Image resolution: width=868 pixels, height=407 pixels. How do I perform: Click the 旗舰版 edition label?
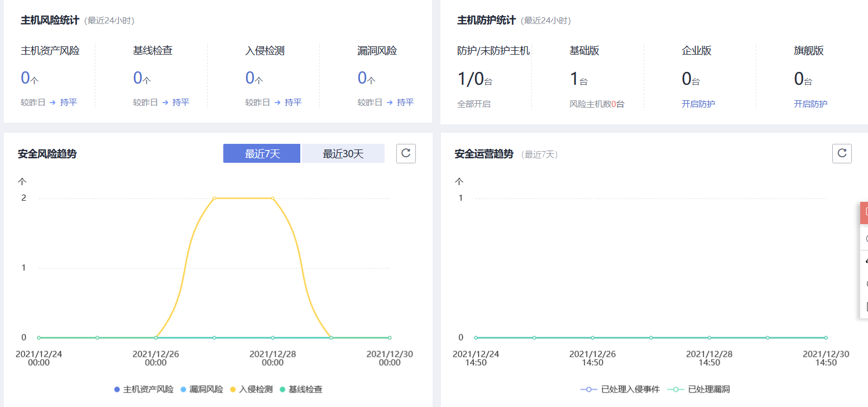point(809,51)
